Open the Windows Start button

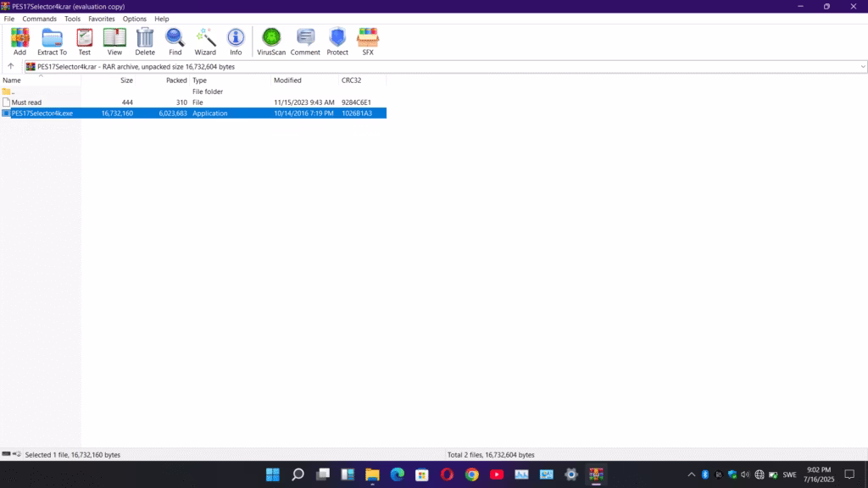(x=272, y=474)
